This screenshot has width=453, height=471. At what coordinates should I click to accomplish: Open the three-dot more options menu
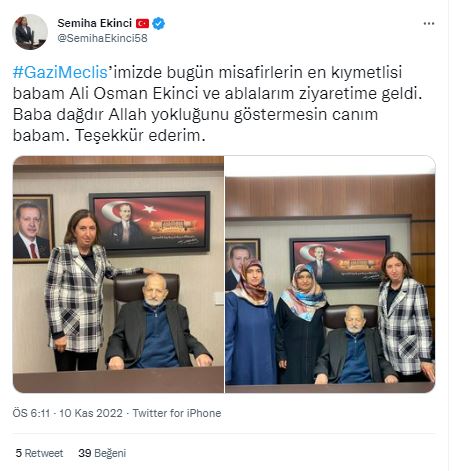429,23
